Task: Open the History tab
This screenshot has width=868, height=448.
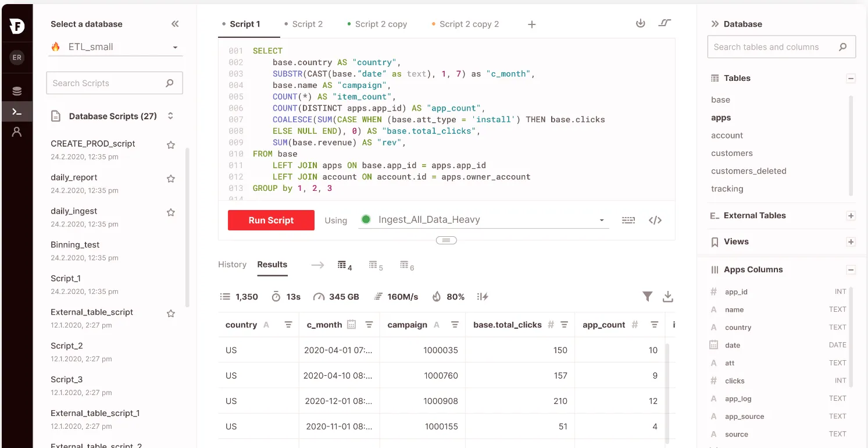Action: [x=232, y=264]
